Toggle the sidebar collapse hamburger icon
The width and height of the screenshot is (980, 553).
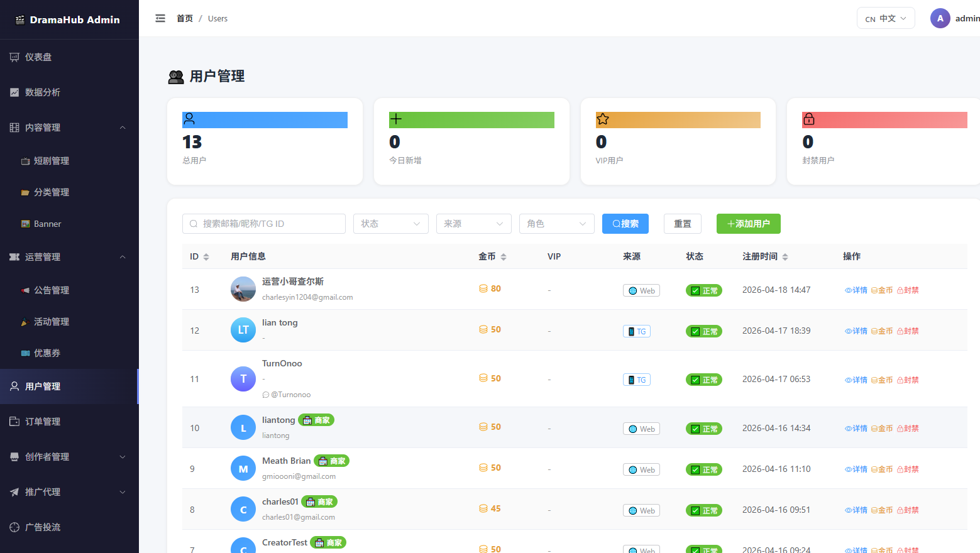(x=160, y=18)
